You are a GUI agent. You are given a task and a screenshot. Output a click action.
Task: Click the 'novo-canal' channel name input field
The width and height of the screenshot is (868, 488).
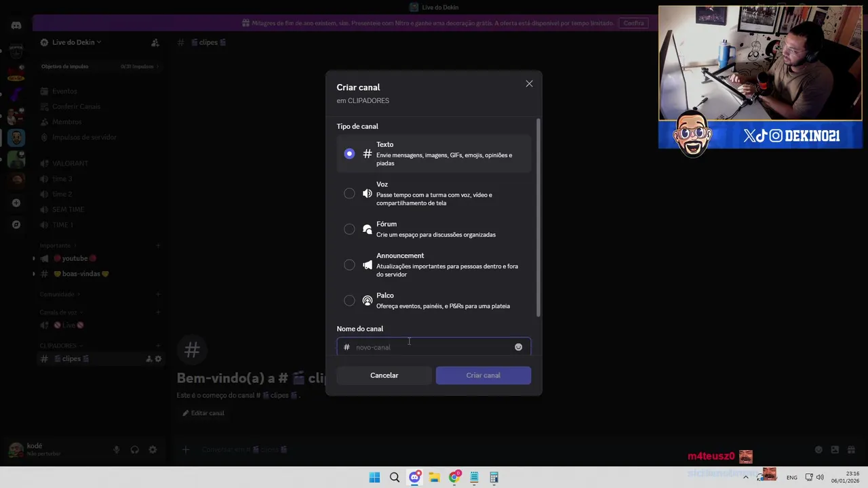click(x=434, y=346)
